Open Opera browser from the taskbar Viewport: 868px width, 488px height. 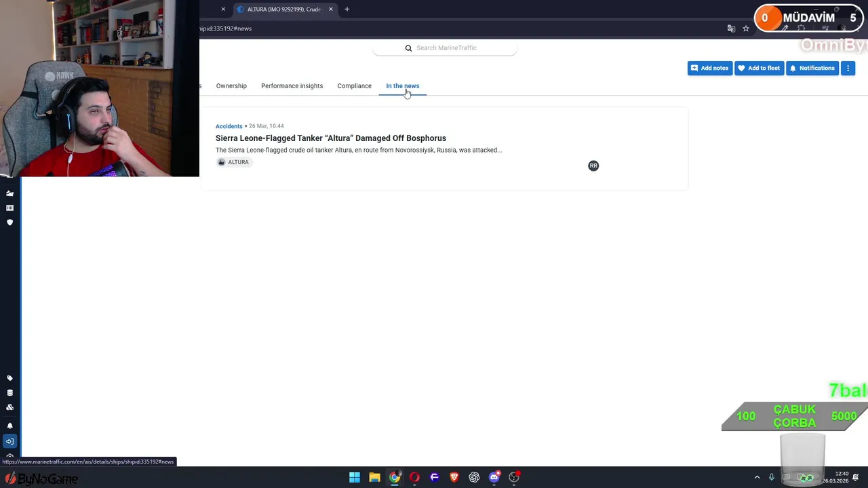coord(414,477)
